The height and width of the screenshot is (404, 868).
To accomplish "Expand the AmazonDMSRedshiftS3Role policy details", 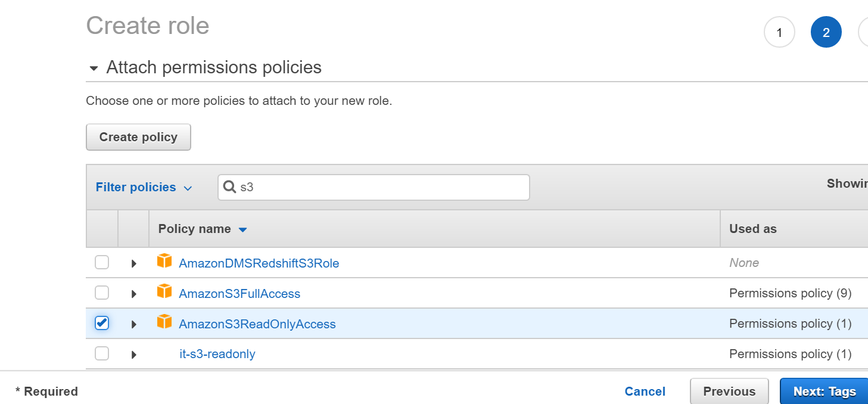I will [x=134, y=263].
